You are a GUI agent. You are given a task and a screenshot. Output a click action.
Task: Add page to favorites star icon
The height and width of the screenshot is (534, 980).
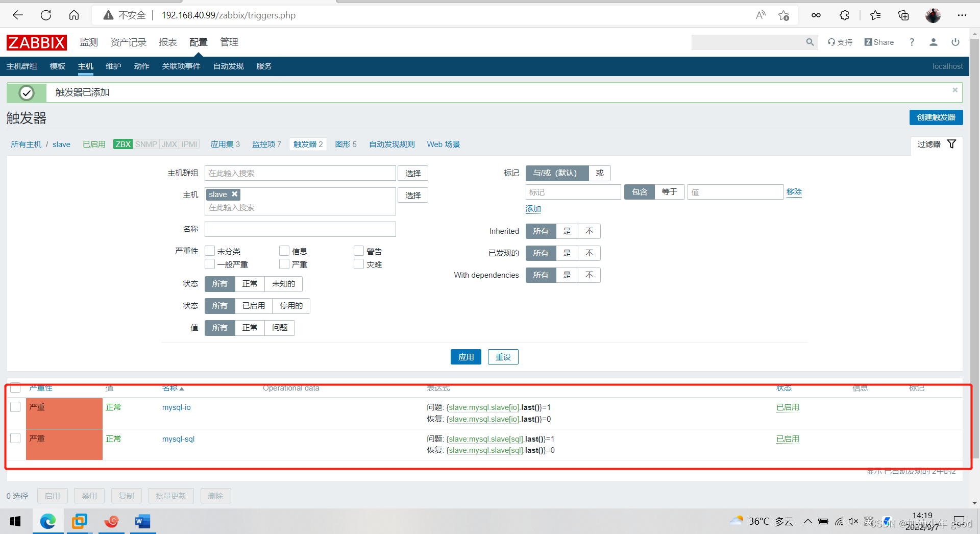pyautogui.click(x=784, y=15)
